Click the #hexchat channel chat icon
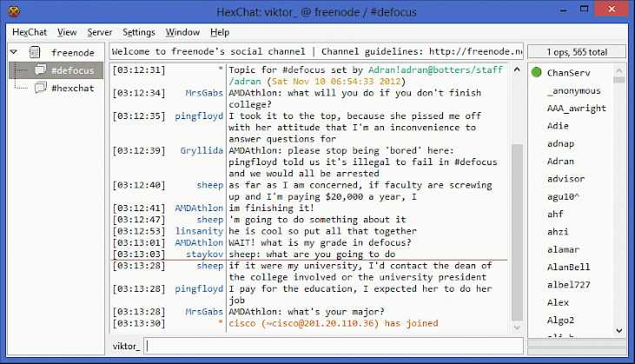 41,88
